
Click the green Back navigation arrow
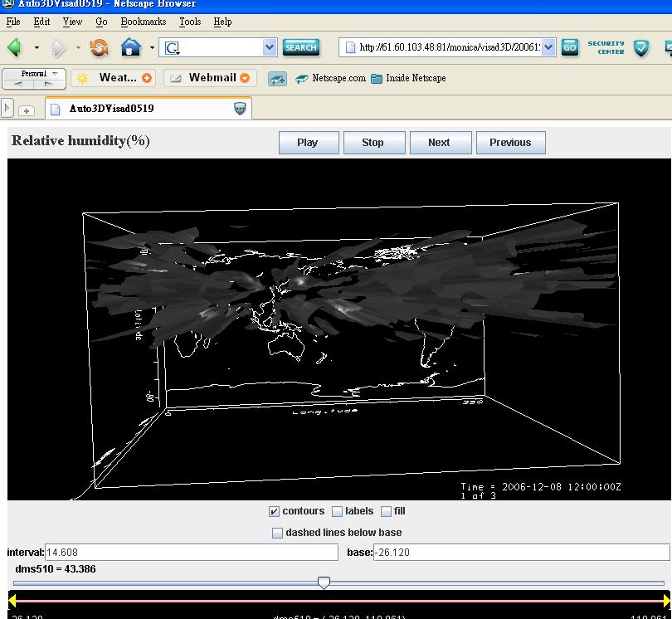(14, 47)
